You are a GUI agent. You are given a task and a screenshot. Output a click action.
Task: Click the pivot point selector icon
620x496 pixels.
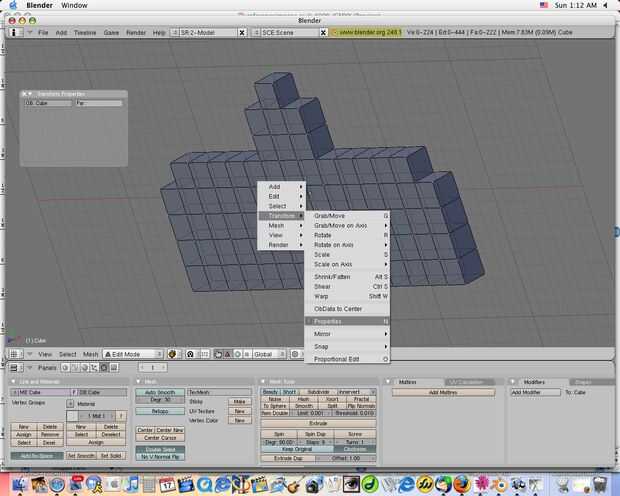tap(190, 354)
